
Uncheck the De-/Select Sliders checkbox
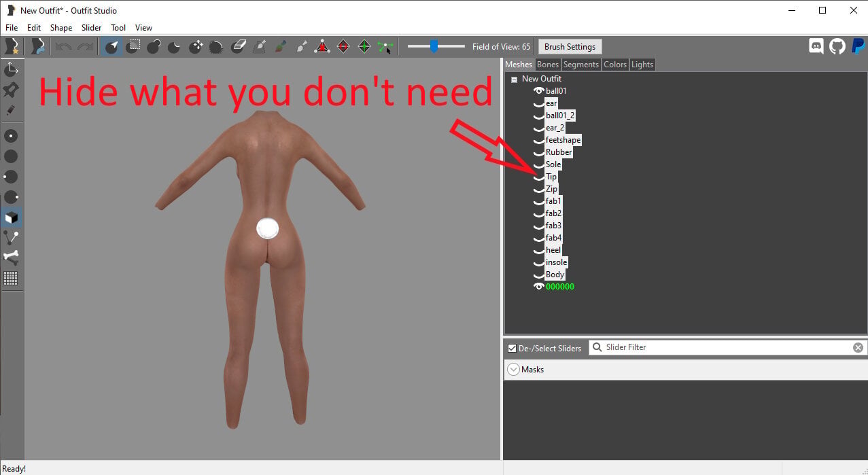coord(513,348)
